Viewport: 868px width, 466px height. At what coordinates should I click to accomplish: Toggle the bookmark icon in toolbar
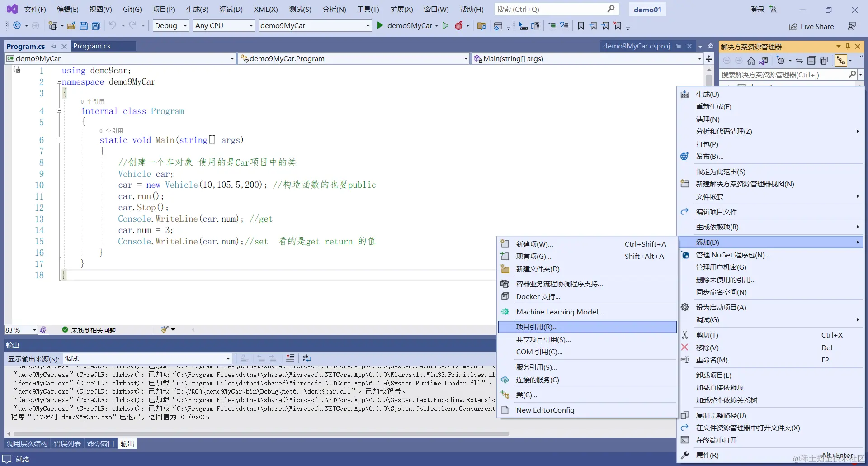[581, 26]
